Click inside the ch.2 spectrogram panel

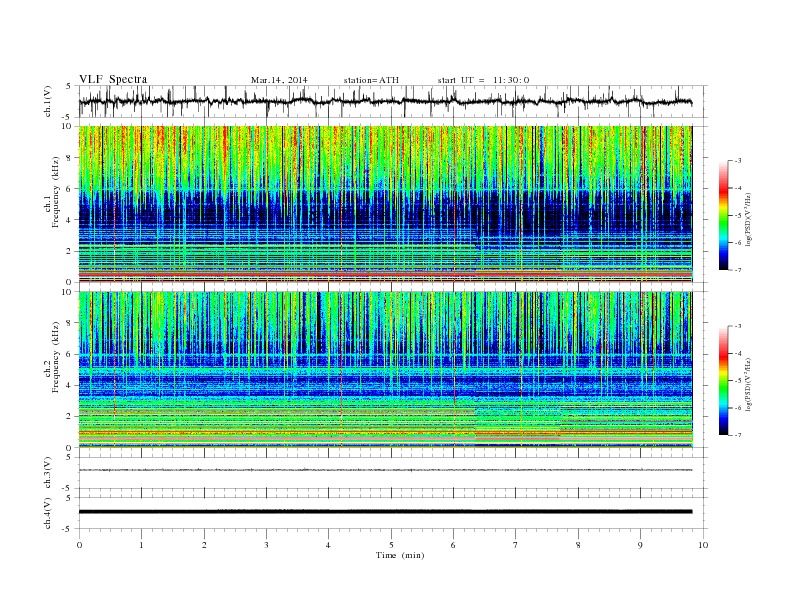coord(385,370)
